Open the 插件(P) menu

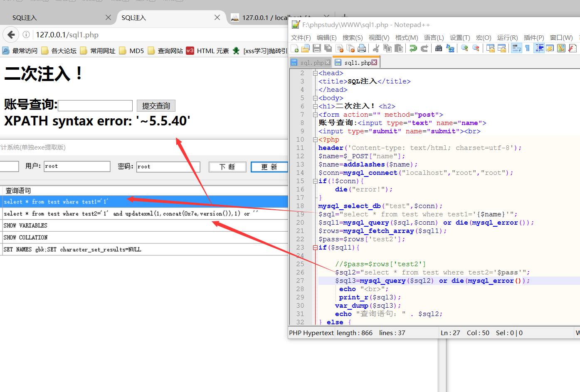coord(534,37)
